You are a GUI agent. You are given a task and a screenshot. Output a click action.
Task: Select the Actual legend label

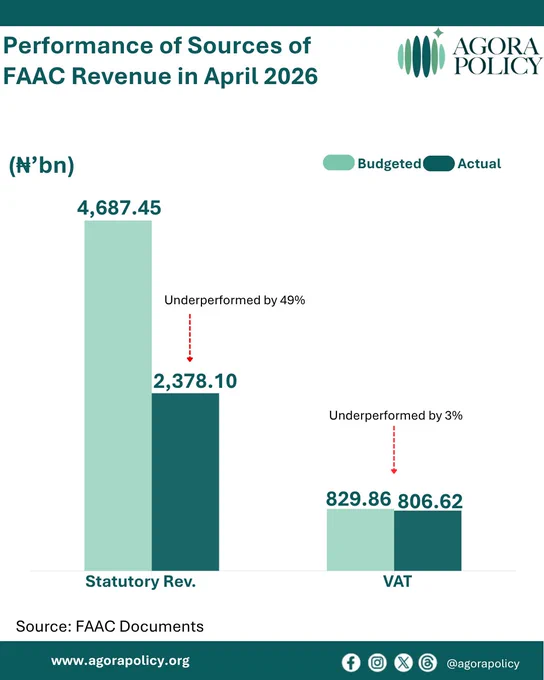coord(479,163)
